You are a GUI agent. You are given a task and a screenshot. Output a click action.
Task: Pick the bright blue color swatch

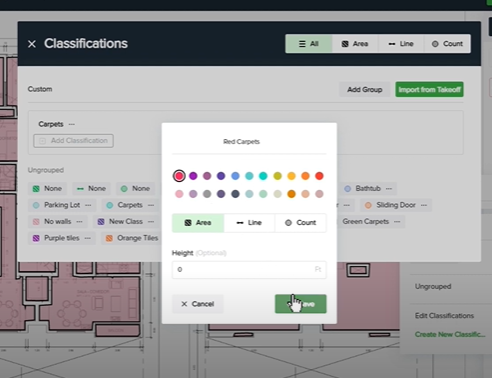click(x=235, y=176)
